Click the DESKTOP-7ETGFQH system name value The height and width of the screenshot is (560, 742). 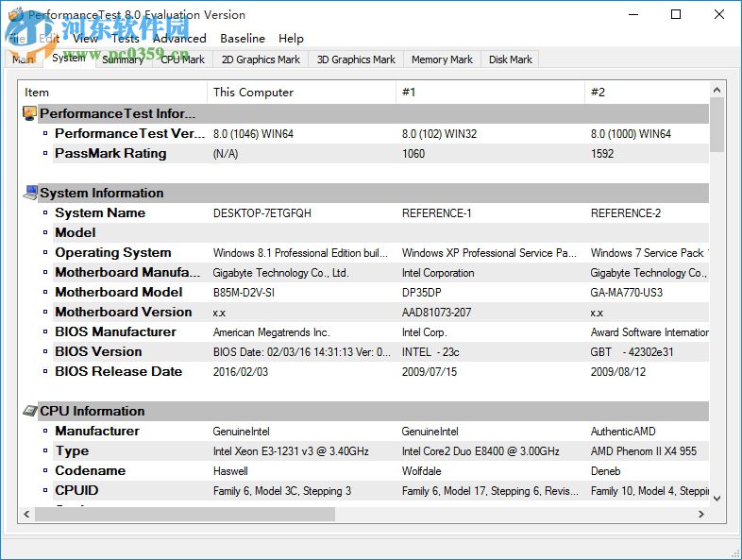[x=262, y=213]
